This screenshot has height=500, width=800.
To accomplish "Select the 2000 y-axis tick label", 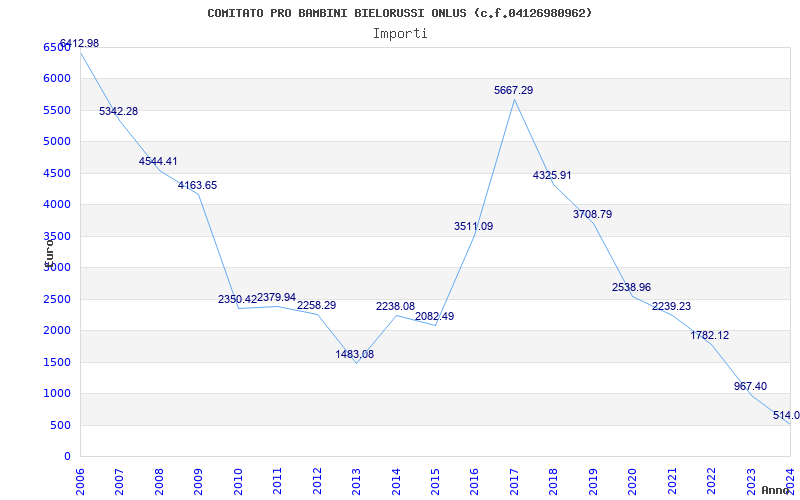I will pos(57,331).
